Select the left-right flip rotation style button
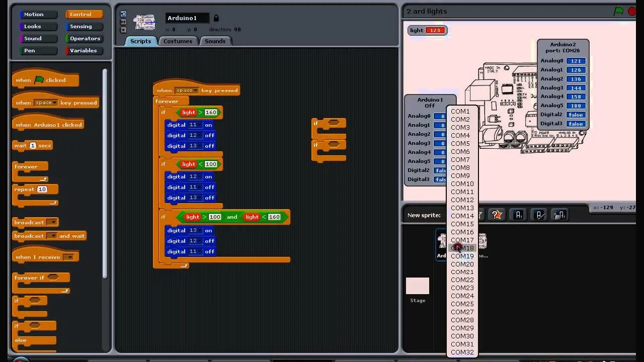Image resolution: width=644 pixels, height=362 pixels. [123, 22]
